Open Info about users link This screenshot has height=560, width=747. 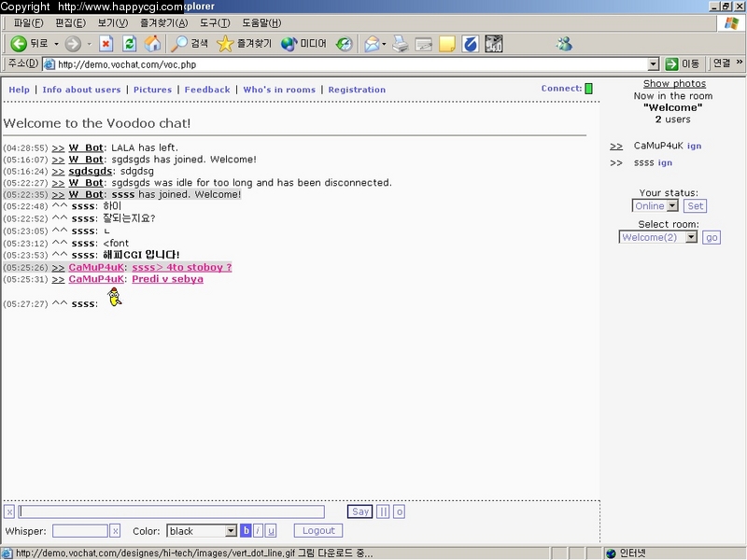pos(81,90)
